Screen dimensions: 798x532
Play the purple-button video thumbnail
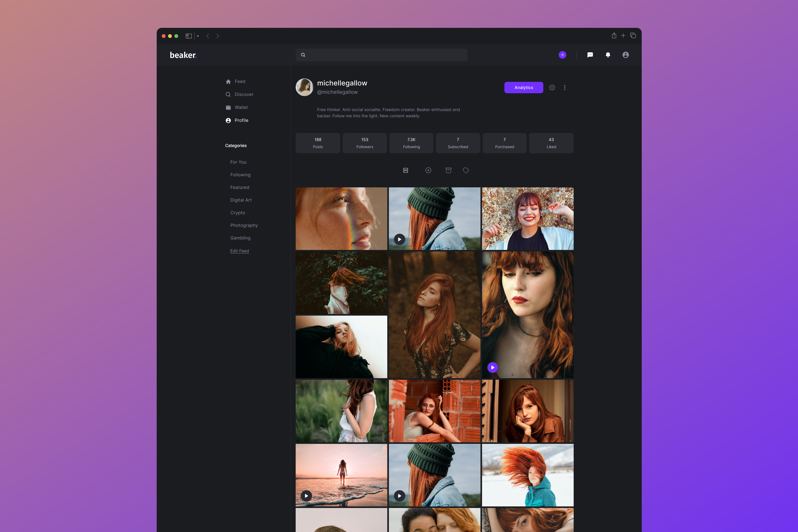492,367
